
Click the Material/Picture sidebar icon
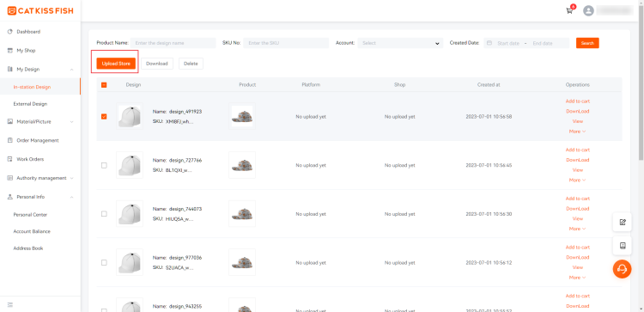[10, 122]
